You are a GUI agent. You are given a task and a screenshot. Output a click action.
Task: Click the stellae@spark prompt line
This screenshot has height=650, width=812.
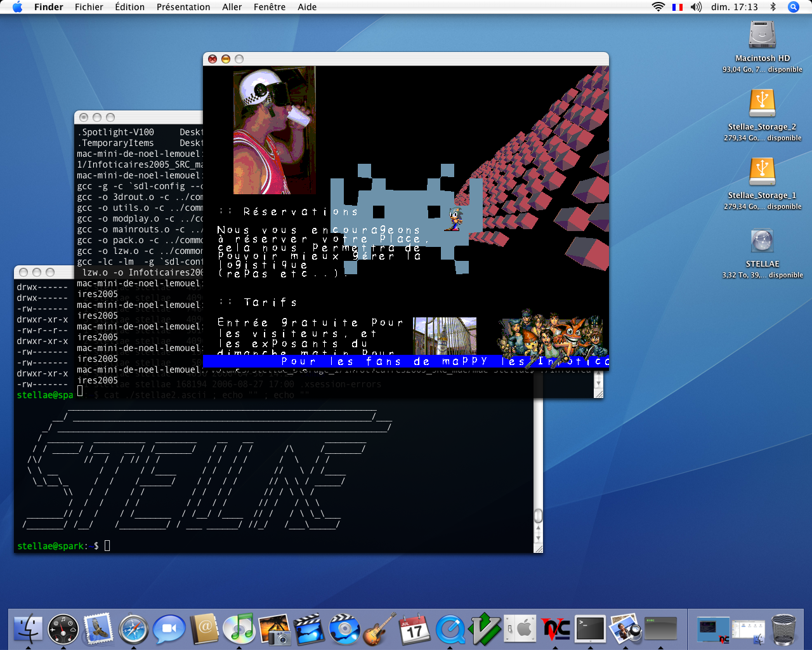click(x=63, y=546)
